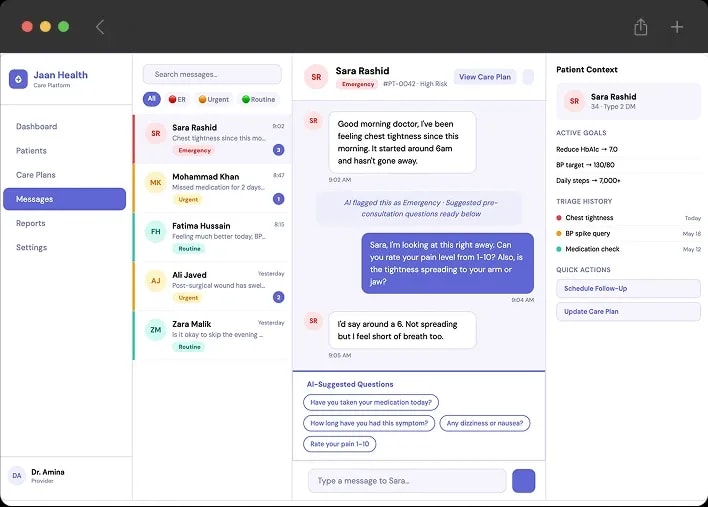The width and height of the screenshot is (708, 507).
Task: Click unread badge on Mohammad Khan conversation
Action: (279, 199)
